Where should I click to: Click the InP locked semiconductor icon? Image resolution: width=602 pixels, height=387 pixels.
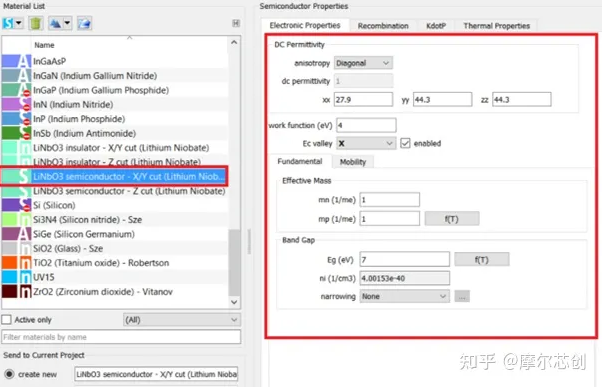coord(25,119)
